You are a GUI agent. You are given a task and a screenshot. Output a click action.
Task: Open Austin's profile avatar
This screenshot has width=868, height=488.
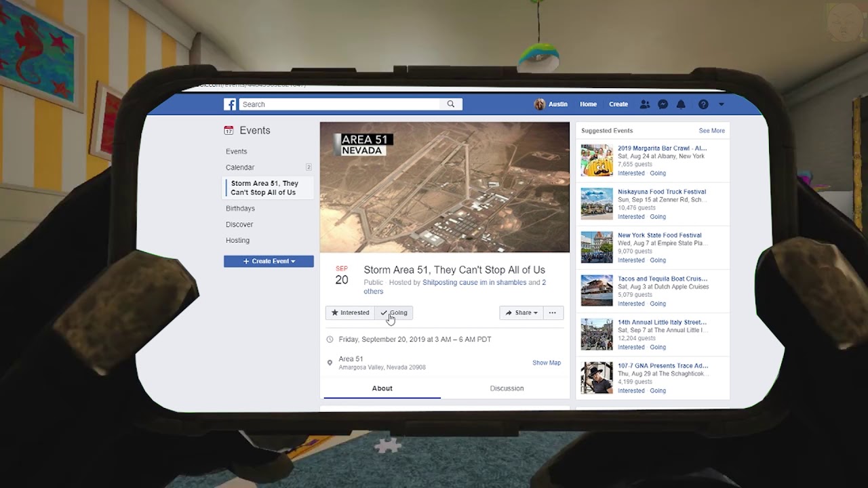(539, 104)
